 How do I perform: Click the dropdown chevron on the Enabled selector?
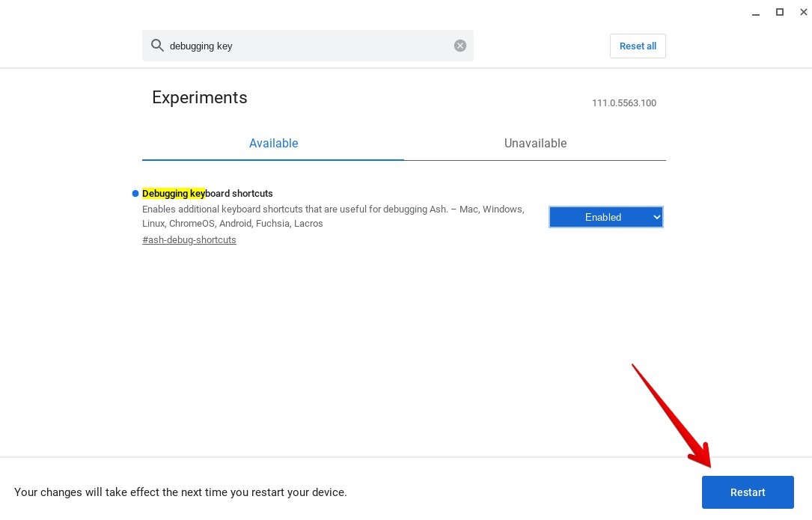(656, 217)
